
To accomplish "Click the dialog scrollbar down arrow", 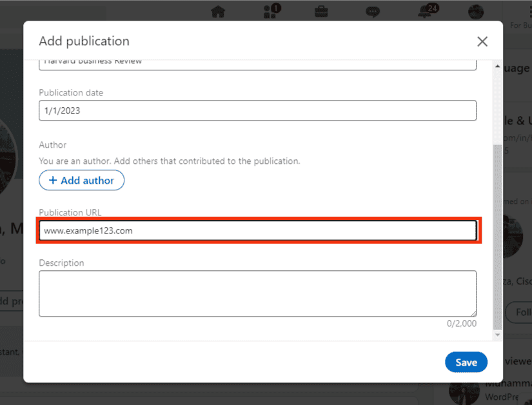I will point(497,335).
